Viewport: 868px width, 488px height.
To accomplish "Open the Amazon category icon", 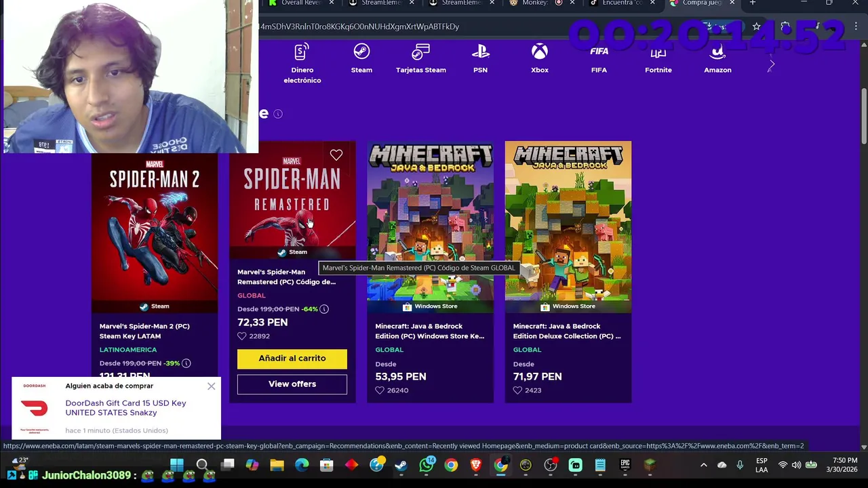I will [717, 52].
